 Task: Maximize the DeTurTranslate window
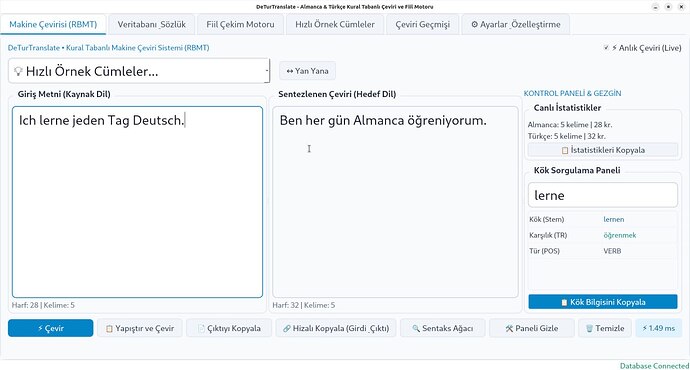click(x=668, y=7)
